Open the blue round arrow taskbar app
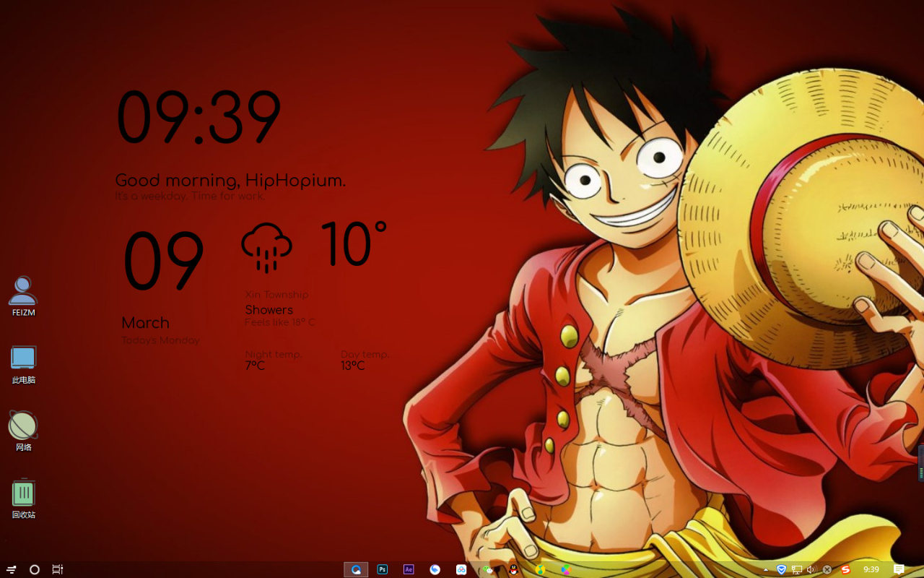Image resolution: width=924 pixels, height=578 pixels. [x=435, y=569]
